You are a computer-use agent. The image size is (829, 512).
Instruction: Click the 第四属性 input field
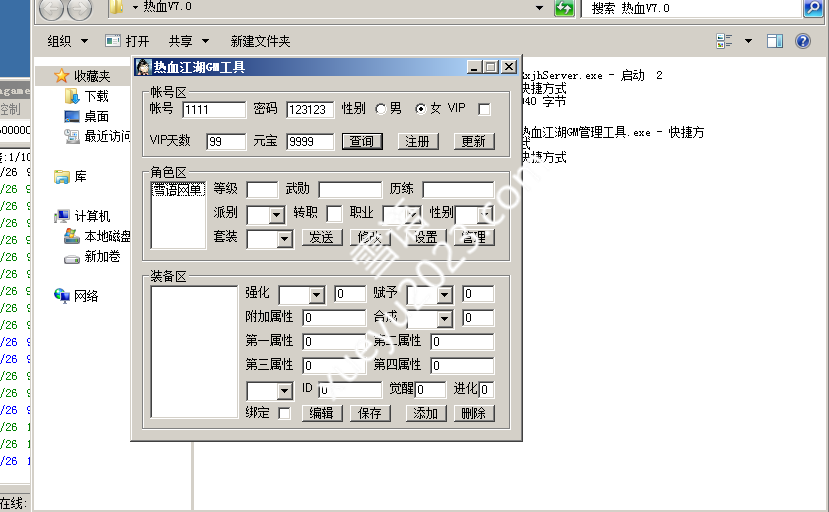tap(462, 365)
